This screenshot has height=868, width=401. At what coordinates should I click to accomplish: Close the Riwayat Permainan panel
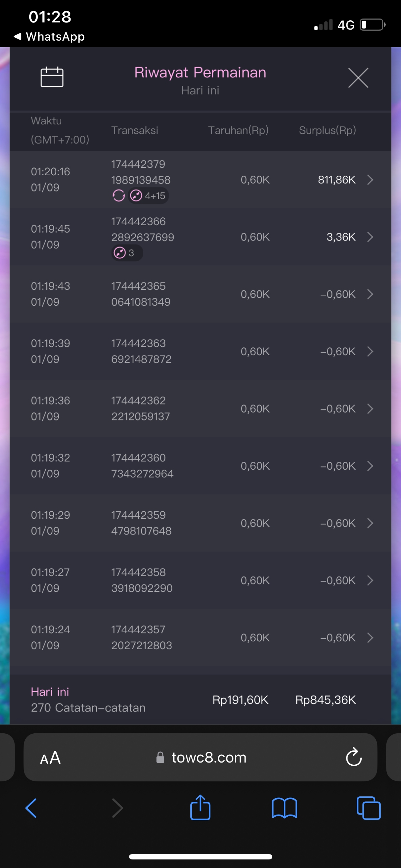[x=358, y=78]
